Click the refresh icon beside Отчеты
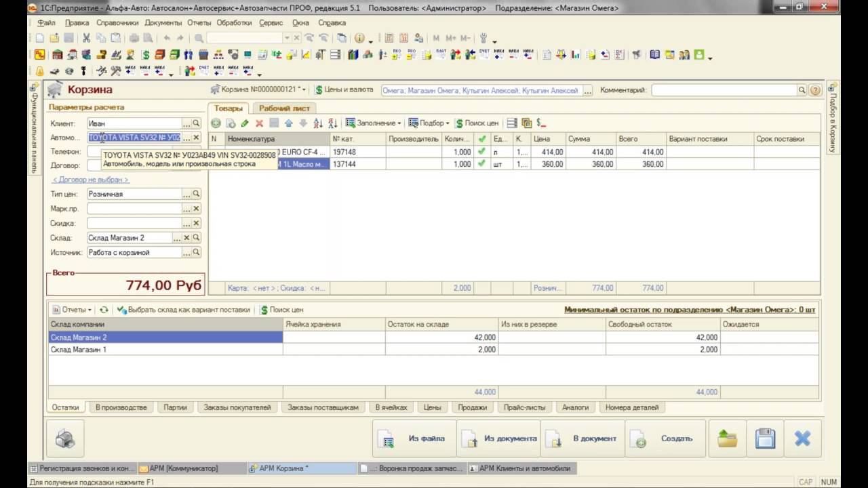Image resolution: width=868 pixels, height=488 pixels. tap(104, 310)
